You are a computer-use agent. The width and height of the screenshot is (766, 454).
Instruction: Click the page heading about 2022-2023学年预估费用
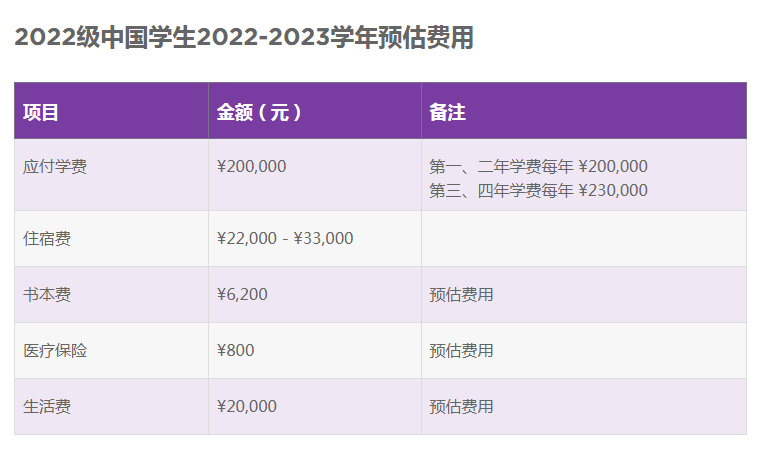pos(244,38)
